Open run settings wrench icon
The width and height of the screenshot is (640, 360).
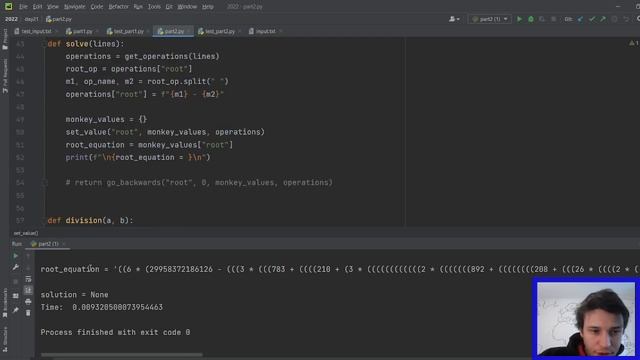coord(16,267)
